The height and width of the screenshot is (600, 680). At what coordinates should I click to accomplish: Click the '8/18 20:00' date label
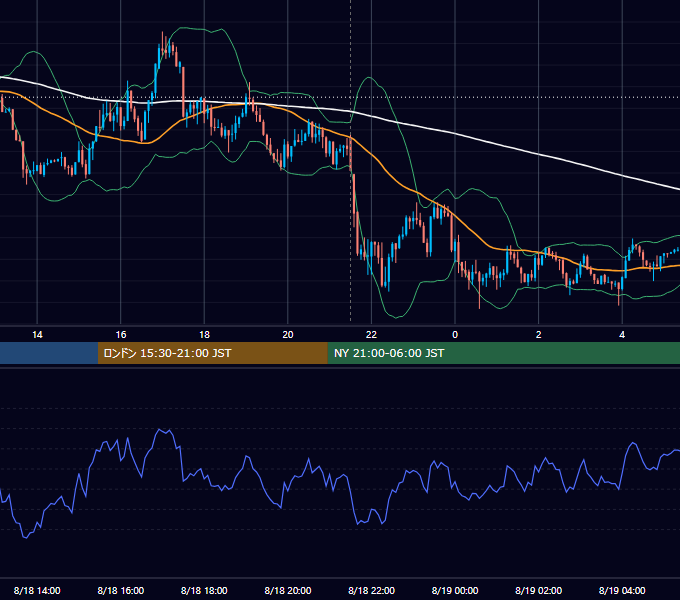[288, 590]
